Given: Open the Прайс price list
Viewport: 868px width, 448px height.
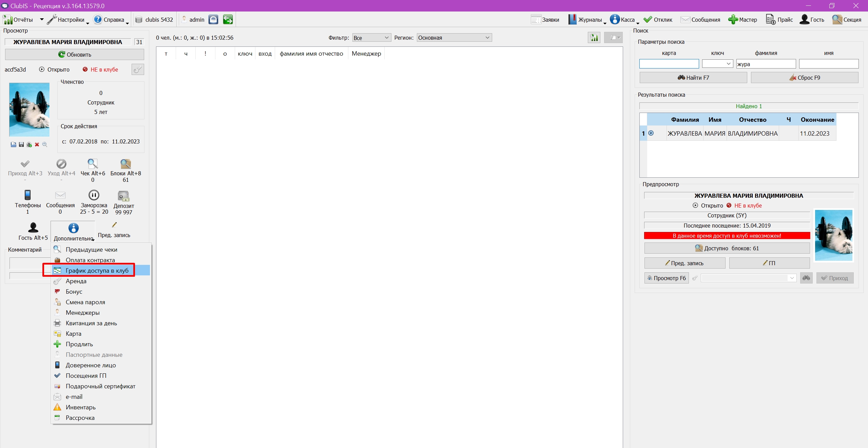Looking at the screenshot, I should [779, 20].
